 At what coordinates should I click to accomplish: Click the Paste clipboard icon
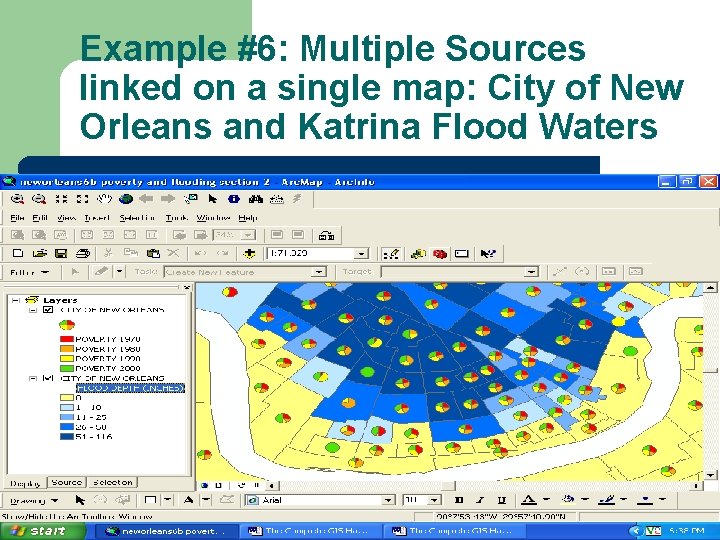pyautogui.click(x=153, y=253)
